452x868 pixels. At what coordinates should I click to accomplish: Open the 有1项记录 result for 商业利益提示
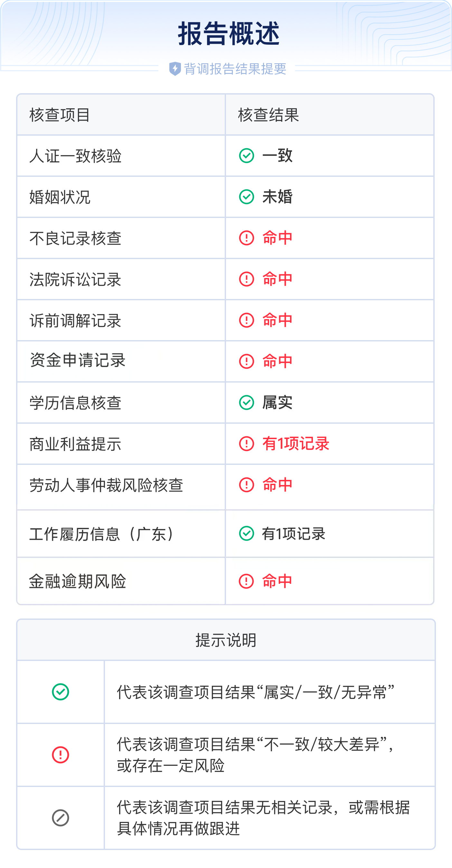(296, 443)
